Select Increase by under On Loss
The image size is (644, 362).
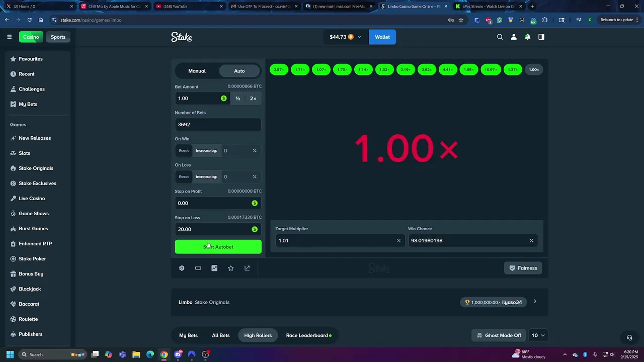click(206, 176)
